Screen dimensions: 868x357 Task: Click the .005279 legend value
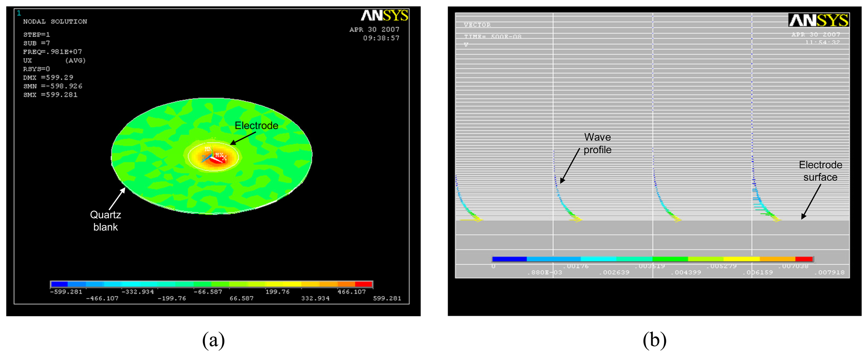[x=722, y=266]
